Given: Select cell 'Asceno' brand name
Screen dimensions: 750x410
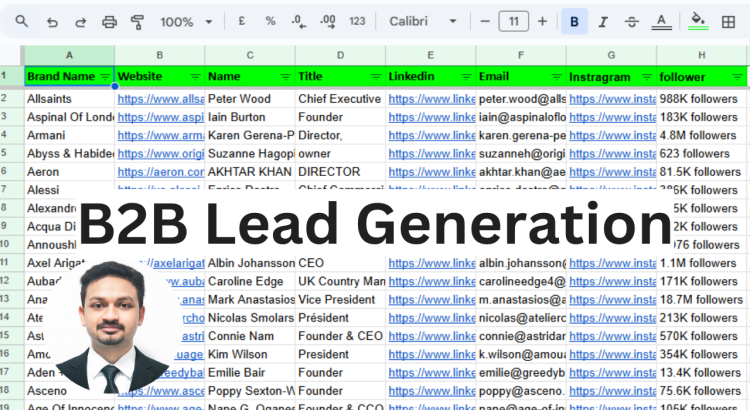Looking at the screenshot, I should (47, 391).
